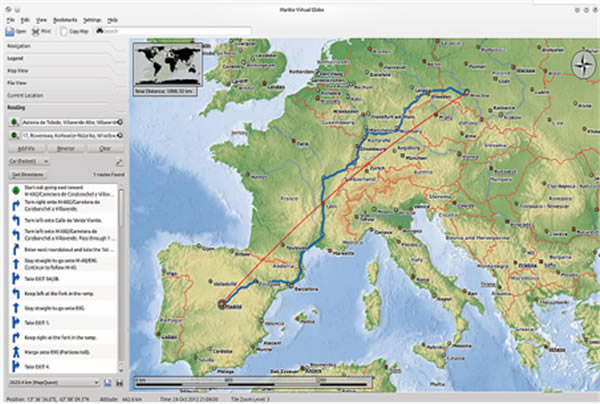This screenshot has width=600, height=404.
Task: Open the Edit menu
Action: pos(25,20)
